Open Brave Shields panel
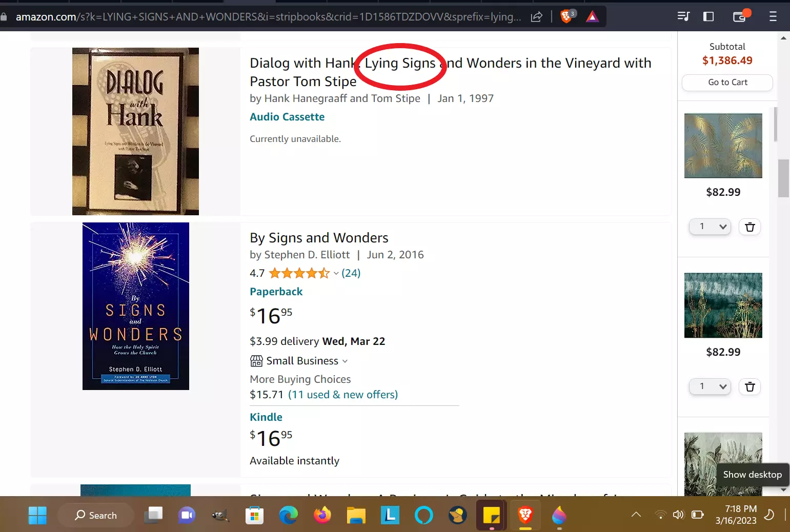 click(x=566, y=16)
